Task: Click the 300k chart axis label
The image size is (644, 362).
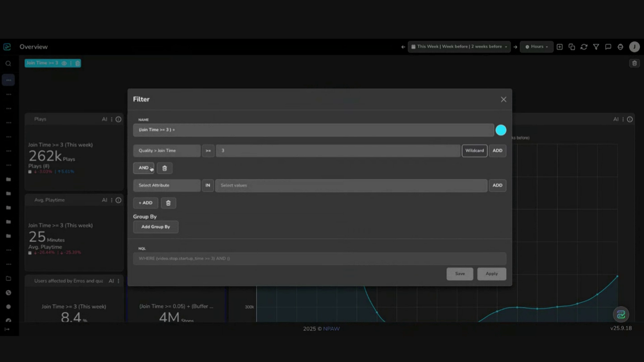Action: point(250,307)
